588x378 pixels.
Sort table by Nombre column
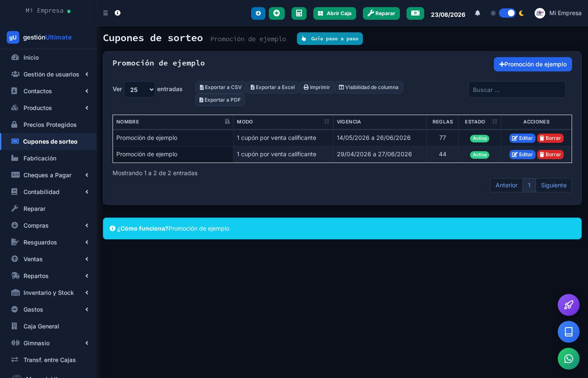173,122
